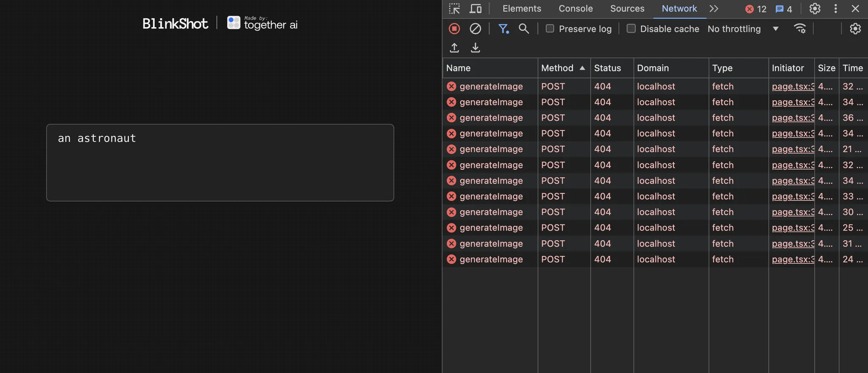Open DevTools settings gear in tab bar
The height and width of the screenshot is (373, 868).
coord(815,9)
